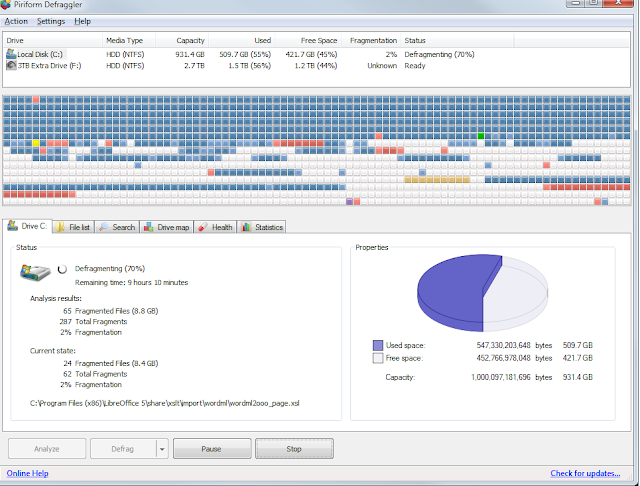This screenshot has width=640, height=486.
Task: Click "24 Fragmented Files (8.4 GB)" line
Action: (x=110, y=363)
